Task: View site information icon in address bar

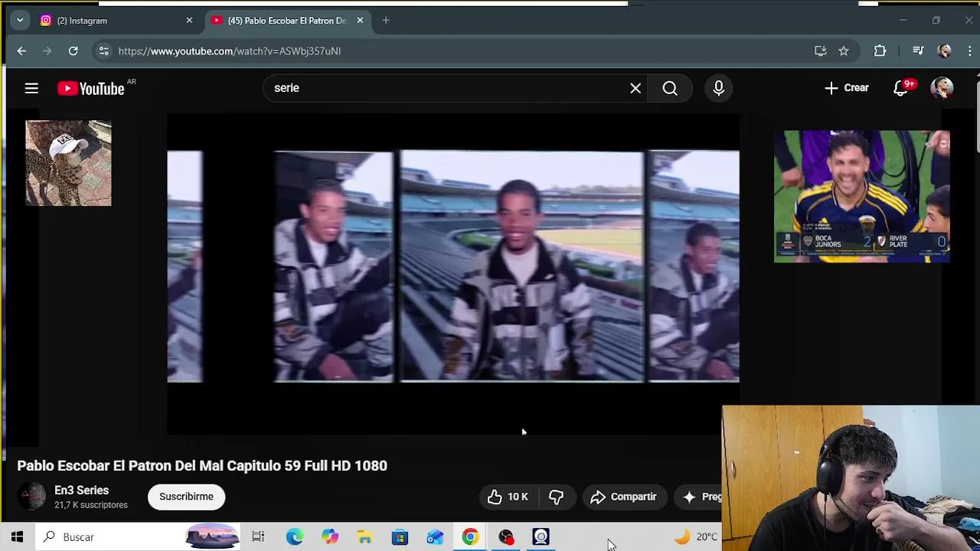Action: [103, 51]
